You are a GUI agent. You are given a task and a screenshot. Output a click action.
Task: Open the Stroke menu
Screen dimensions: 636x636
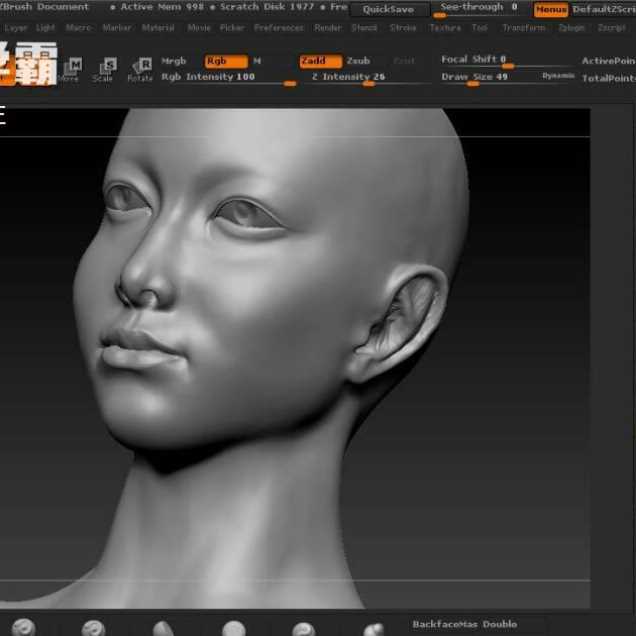point(403,28)
